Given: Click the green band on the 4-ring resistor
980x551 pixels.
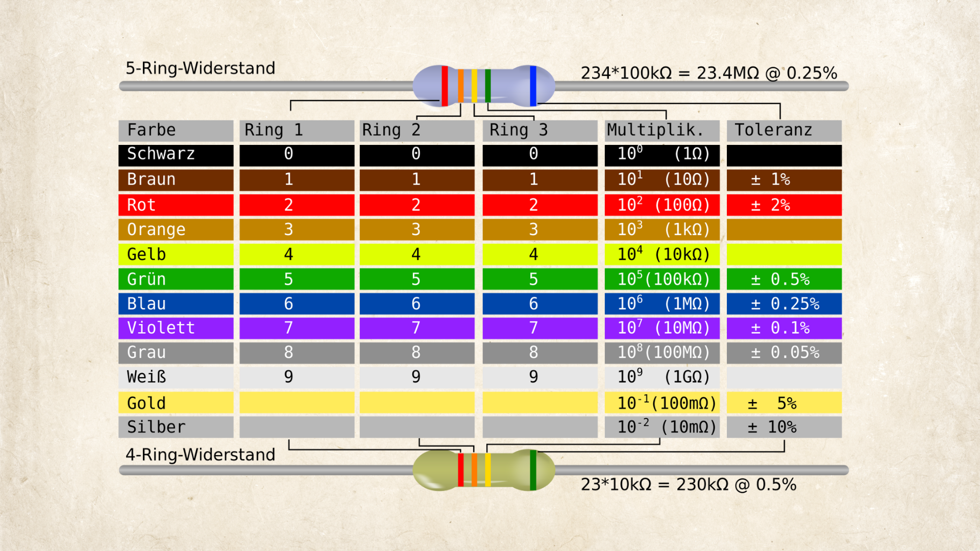Looking at the screenshot, I should pos(533,470).
